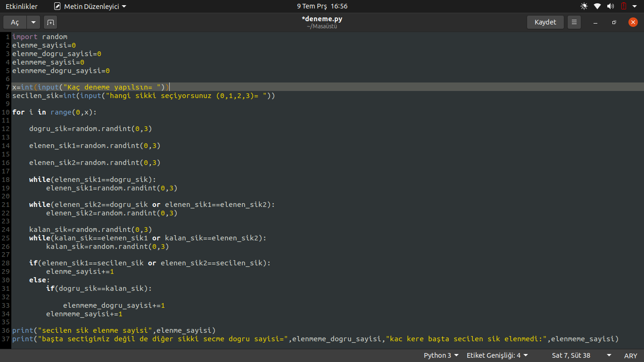Click print("secilen sik elenme sayisi" line
The height and width of the screenshot is (362, 644).
click(114, 330)
